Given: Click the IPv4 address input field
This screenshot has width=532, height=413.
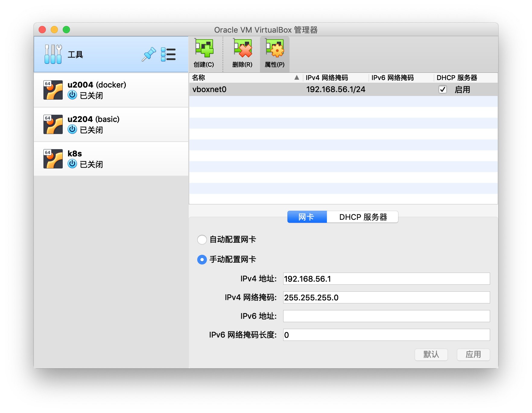Looking at the screenshot, I should pos(386,279).
